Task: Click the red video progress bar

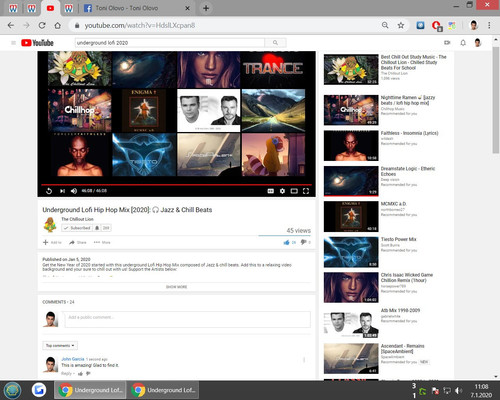Action: point(177,184)
